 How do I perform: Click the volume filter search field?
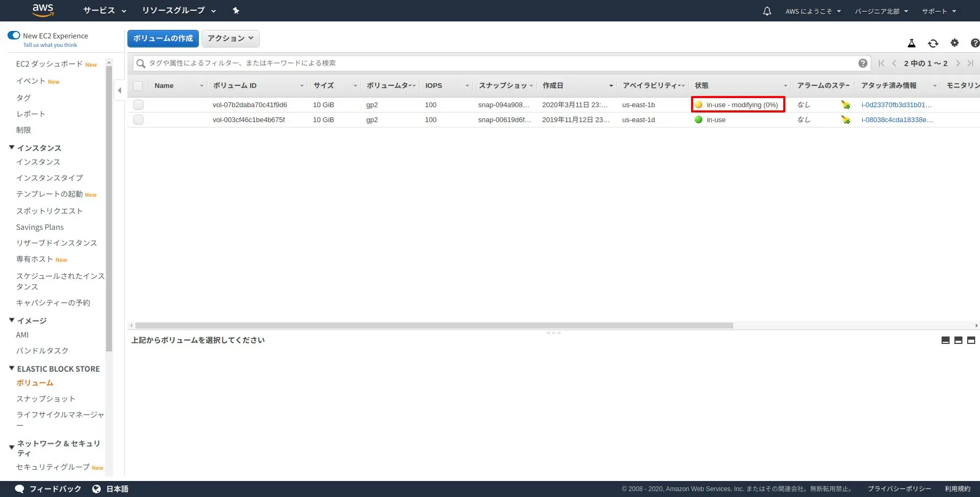(501, 63)
